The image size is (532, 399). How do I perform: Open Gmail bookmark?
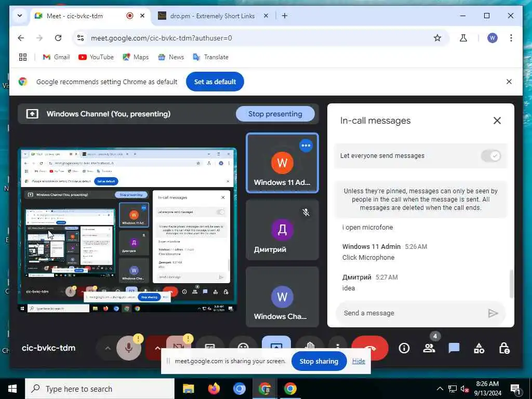pyautogui.click(x=56, y=57)
